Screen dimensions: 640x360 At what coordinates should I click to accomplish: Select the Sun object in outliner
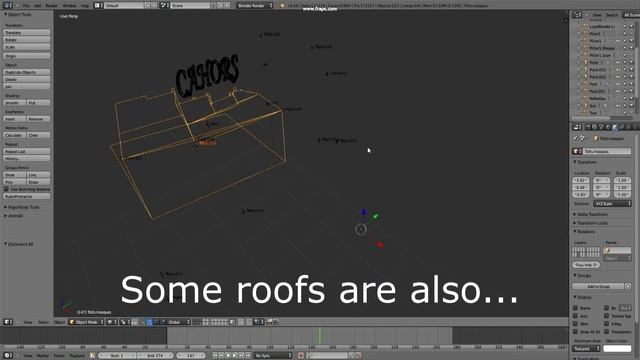click(593, 106)
